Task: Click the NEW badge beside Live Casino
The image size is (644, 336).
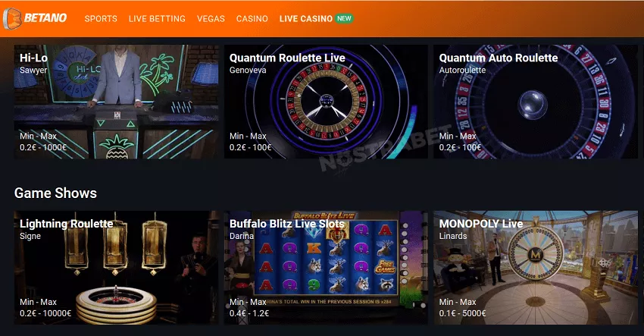Action: pos(344,18)
